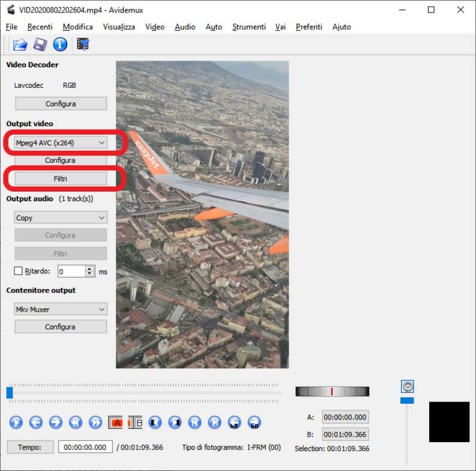476x471 pixels.
Task: Open the film strip toolbar icon
Action: (x=83, y=44)
